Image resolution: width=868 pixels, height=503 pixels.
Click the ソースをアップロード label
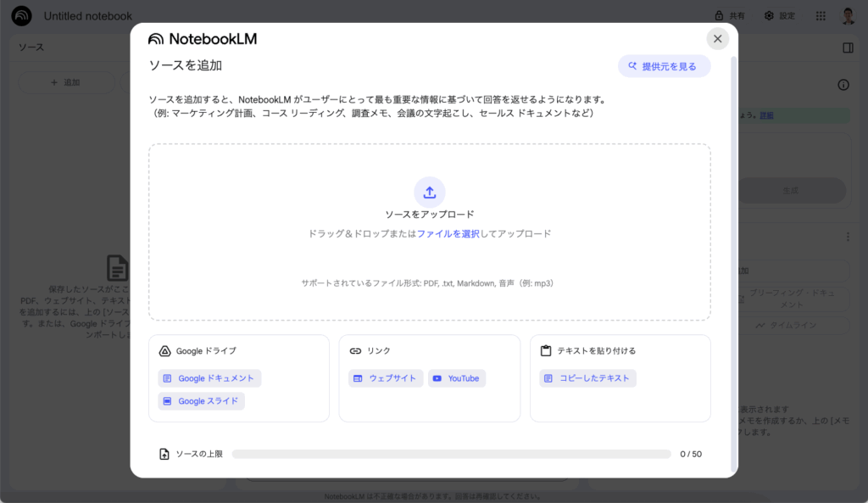[x=430, y=215]
